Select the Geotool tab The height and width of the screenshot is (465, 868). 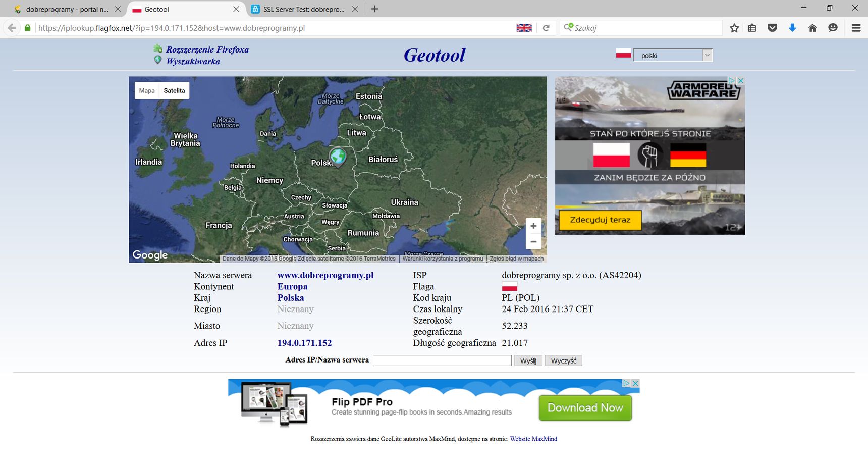pos(185,9)
